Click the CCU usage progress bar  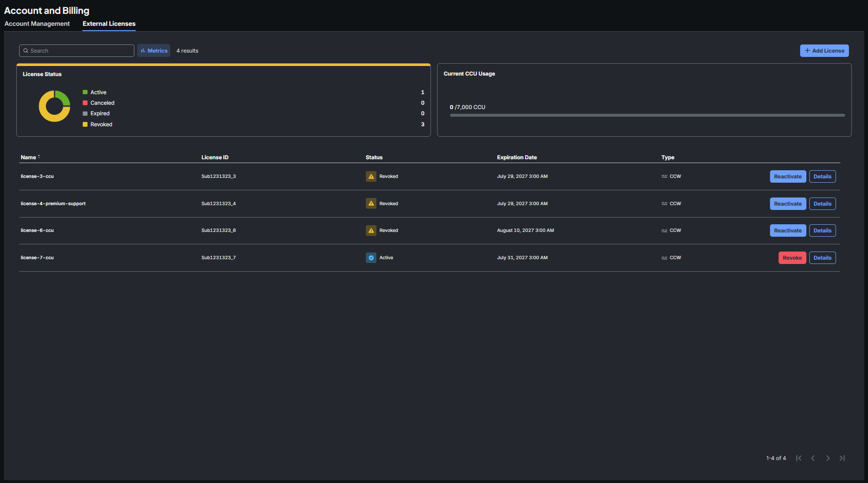point(647,115)
